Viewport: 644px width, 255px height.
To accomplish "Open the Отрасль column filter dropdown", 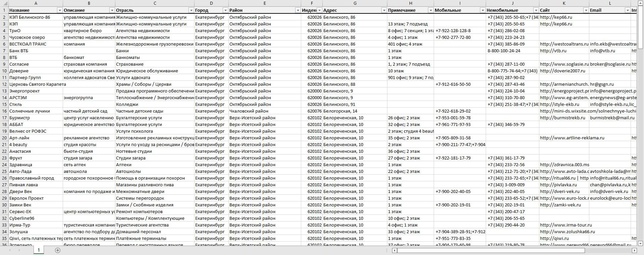I will click(191, 10).
